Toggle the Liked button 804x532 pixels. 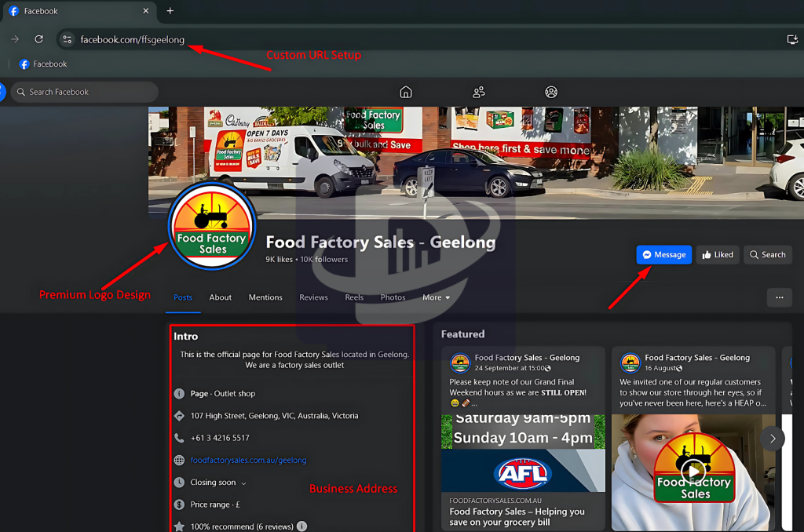[x=718, y=255]
